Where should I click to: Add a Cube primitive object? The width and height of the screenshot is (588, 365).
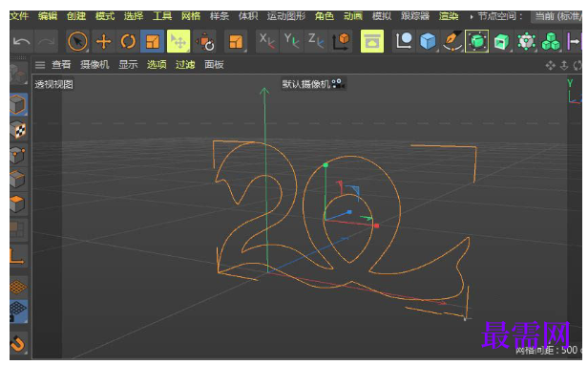(x=428, y=41)
